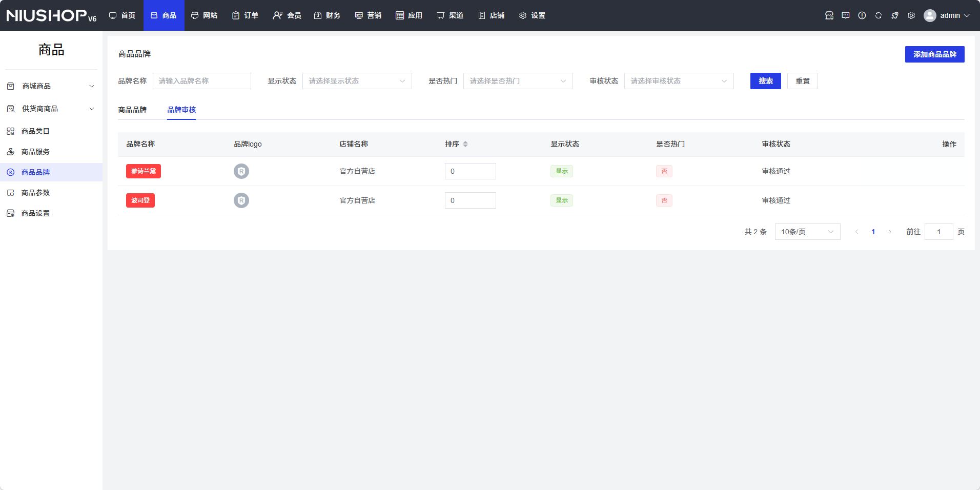Viewport: 980px width, 490px height.
Task: Click the shop storefront icon in header
Action: (x=829, y=15)
